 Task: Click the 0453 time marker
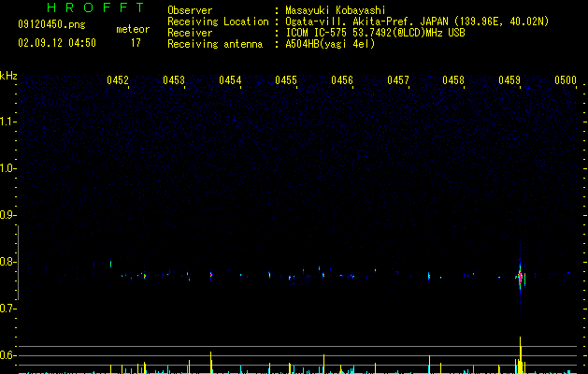[174, 80]
